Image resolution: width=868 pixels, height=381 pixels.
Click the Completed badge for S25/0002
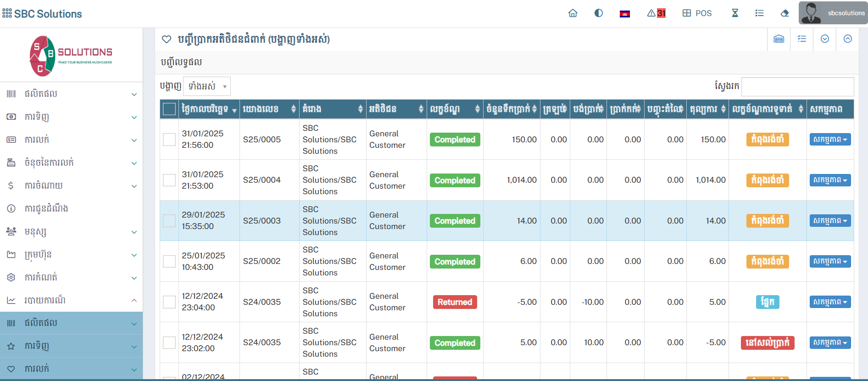coord(455,262)
